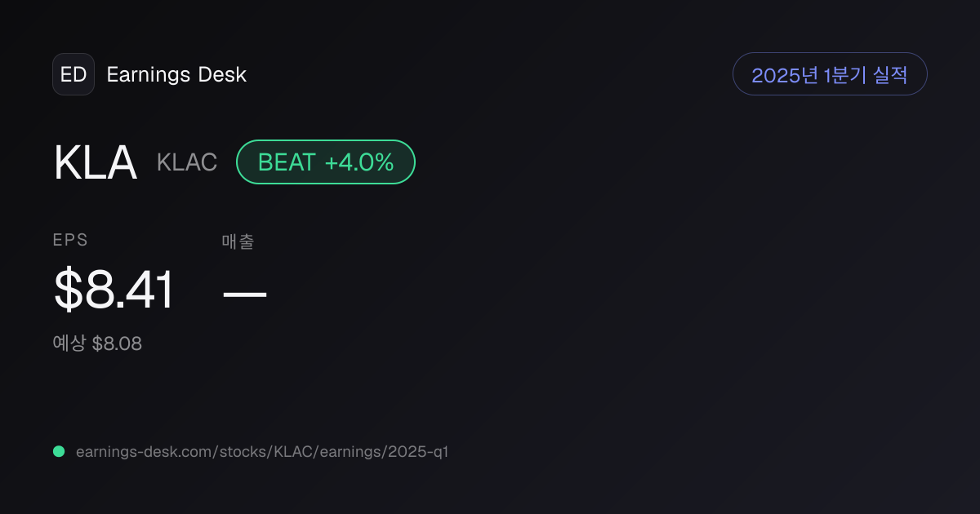Select the 2025년 1분기 실적 pill
This screenshot has width=980, height=514.
click(x=830, y=74)
